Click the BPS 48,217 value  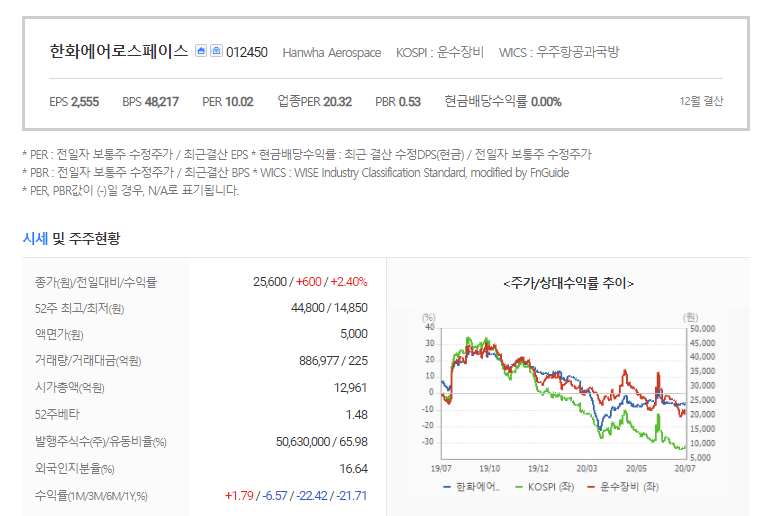151,102
